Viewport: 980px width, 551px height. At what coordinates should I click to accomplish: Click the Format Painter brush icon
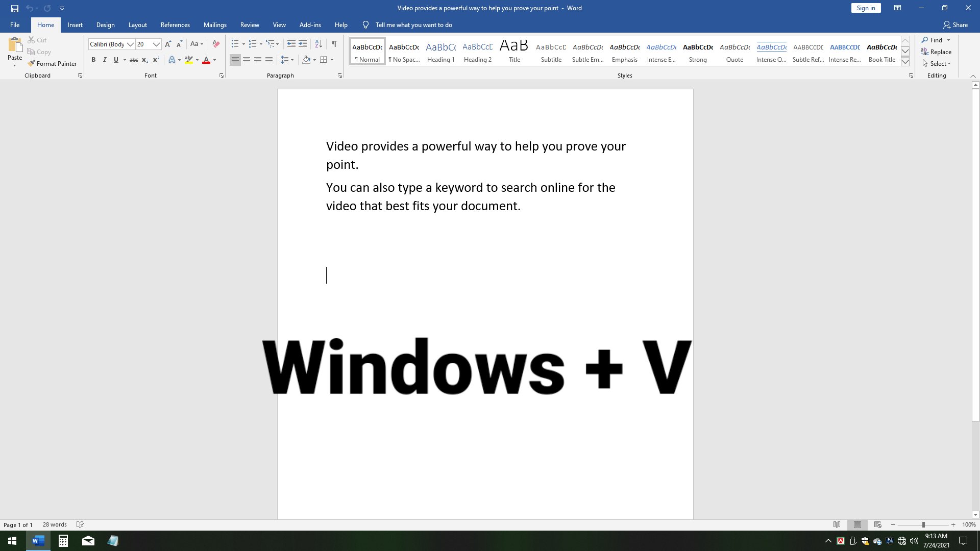point(32,64)
